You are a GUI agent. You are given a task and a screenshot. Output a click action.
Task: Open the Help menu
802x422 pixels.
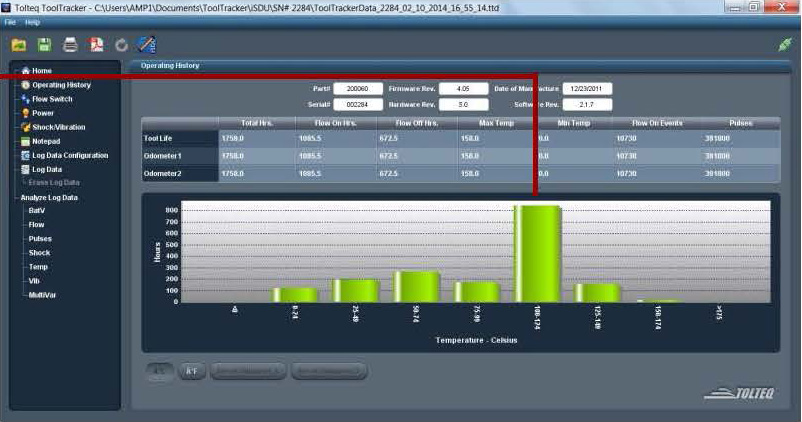tap(33, 22)
